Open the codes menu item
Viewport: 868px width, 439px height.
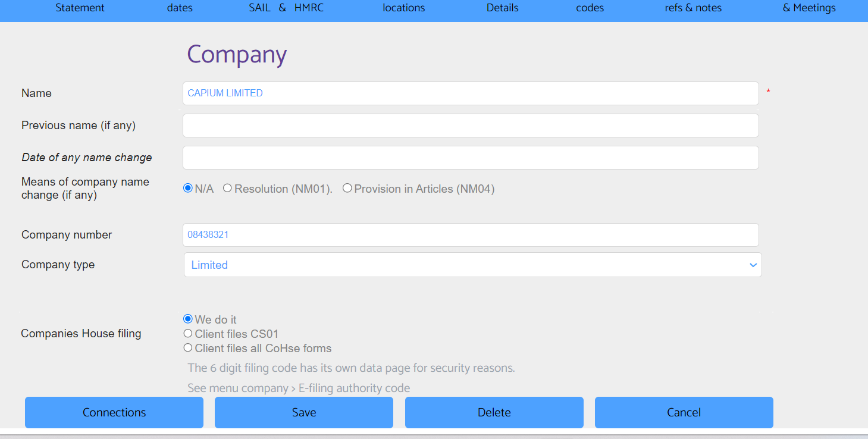(x=590, y=8)
